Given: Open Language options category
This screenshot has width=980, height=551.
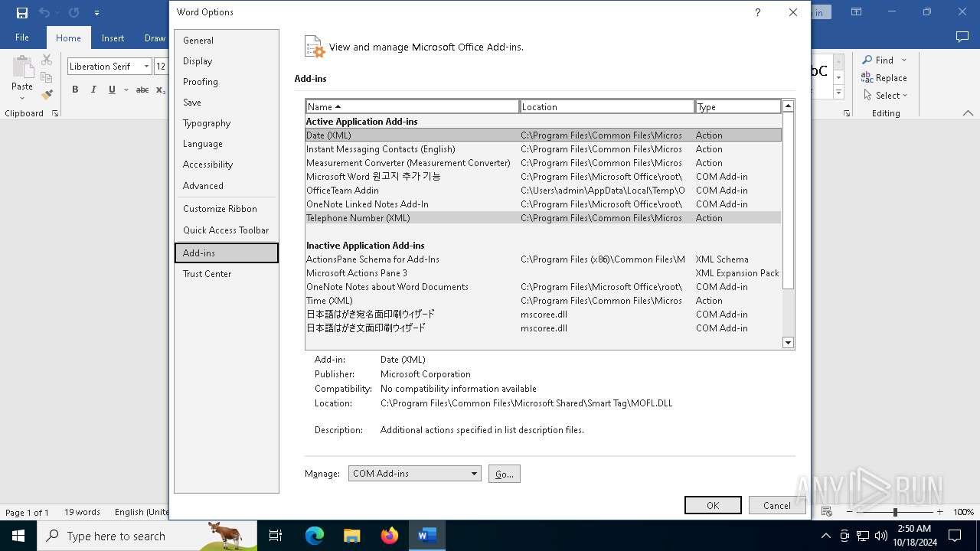Looking at the screenshot, I should tap(227, 144).
